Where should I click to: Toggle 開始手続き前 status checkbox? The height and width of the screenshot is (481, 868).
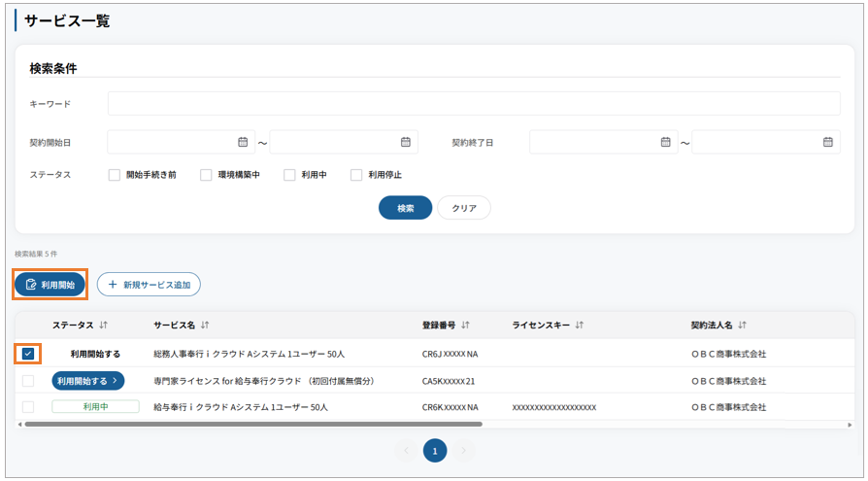click(115, 175)
